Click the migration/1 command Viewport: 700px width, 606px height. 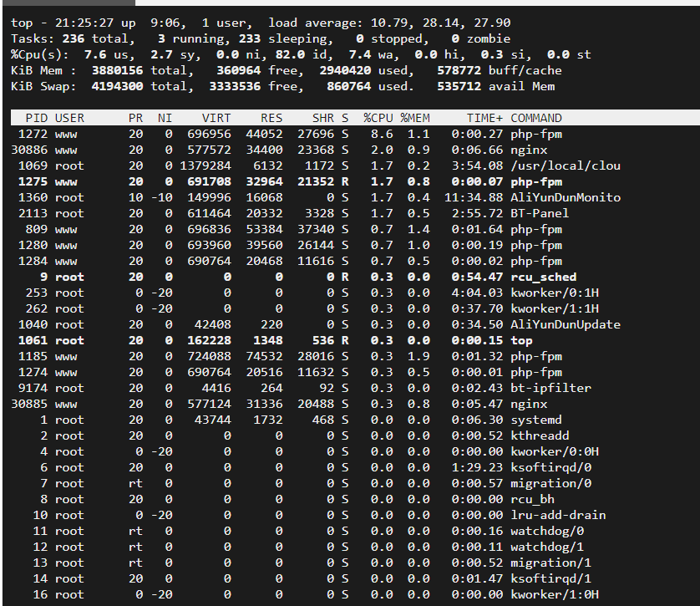[550, 563]
